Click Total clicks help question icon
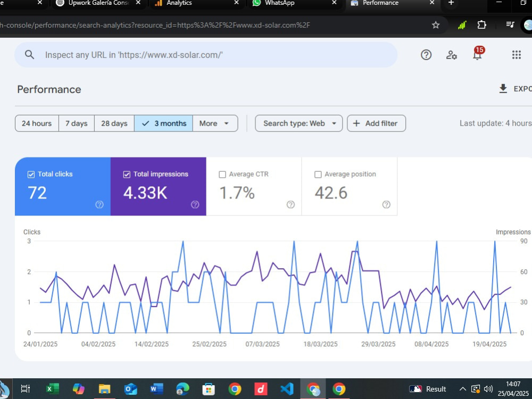 coord(99,204)
